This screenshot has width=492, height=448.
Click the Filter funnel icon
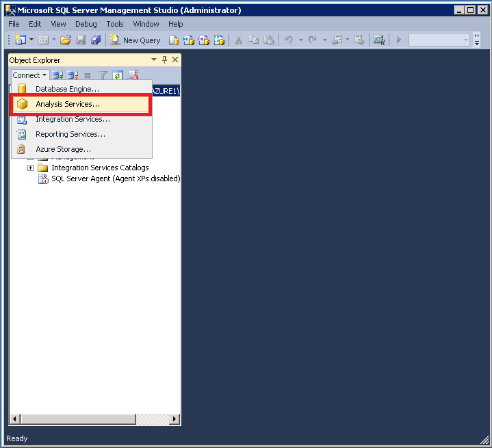(103, 75)
